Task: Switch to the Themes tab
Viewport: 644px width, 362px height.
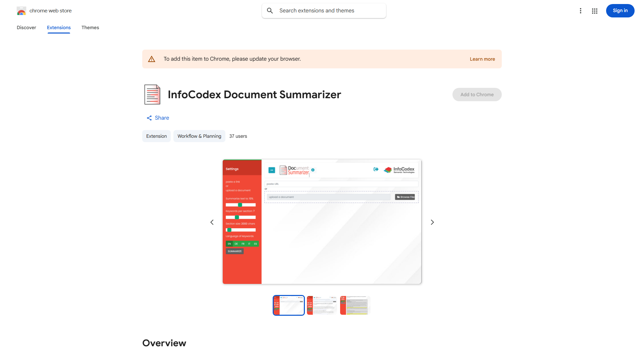Action: pos(90,27)
